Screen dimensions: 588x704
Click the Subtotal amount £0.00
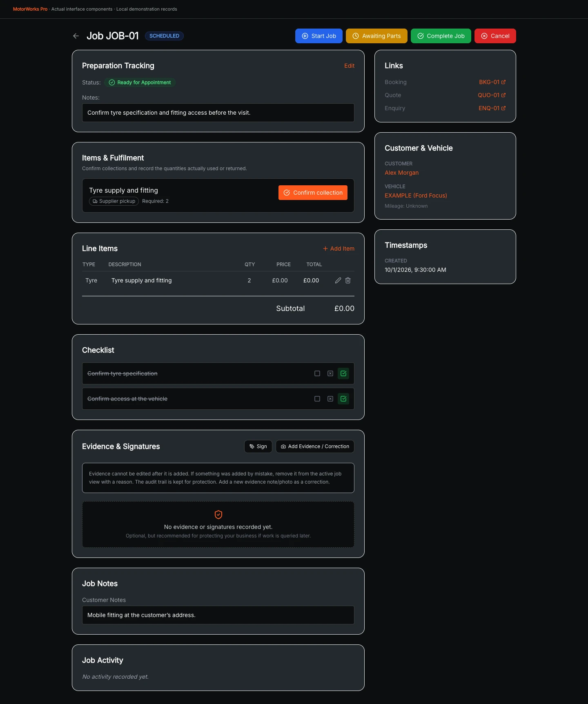click(344, 309)
